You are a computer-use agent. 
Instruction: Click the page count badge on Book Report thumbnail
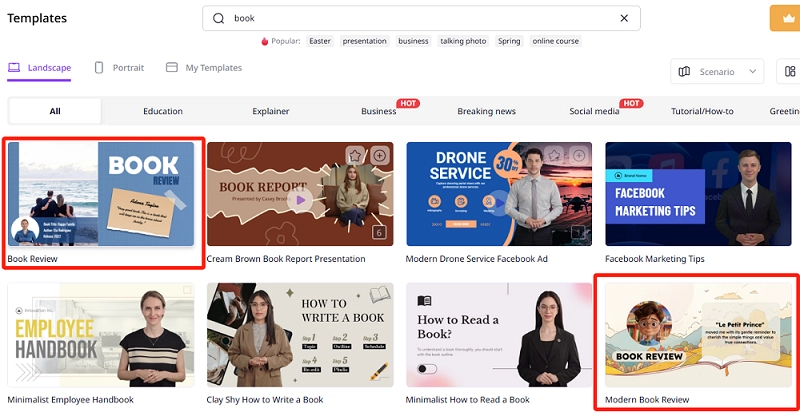point(379,233)
